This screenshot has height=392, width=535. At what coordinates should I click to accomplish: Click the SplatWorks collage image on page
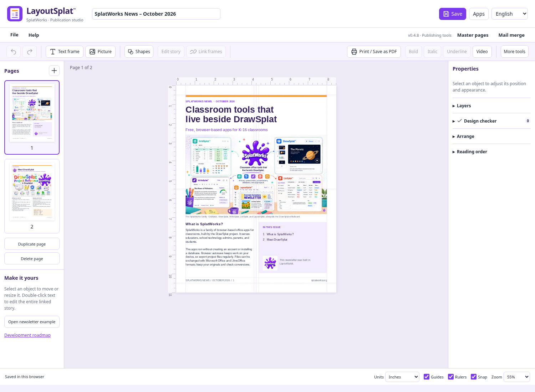tap(256, 175)
